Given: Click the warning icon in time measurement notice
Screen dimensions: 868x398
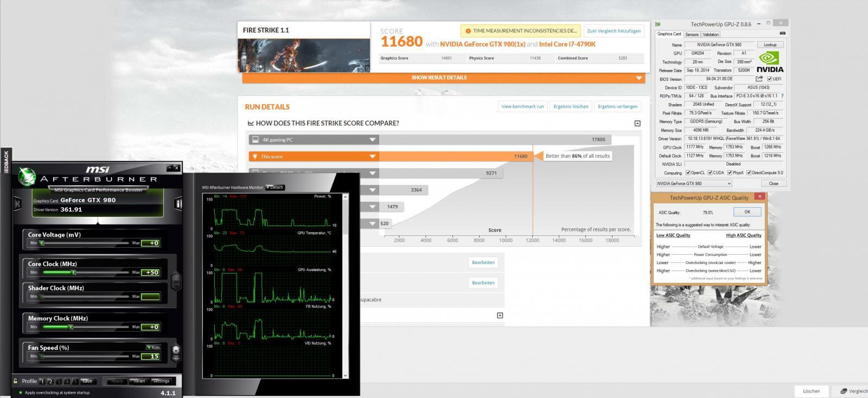Looking at the screenshot, I should coord(468,31).
